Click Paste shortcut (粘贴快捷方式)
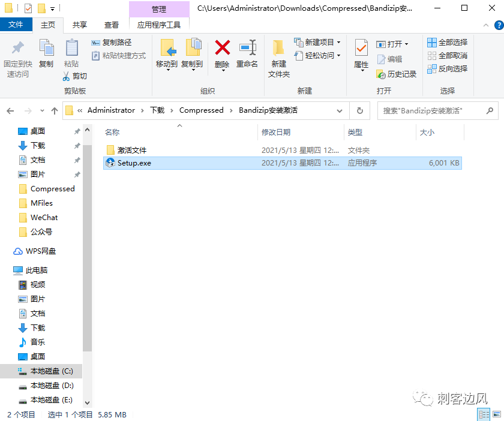 tap(119, 56)
